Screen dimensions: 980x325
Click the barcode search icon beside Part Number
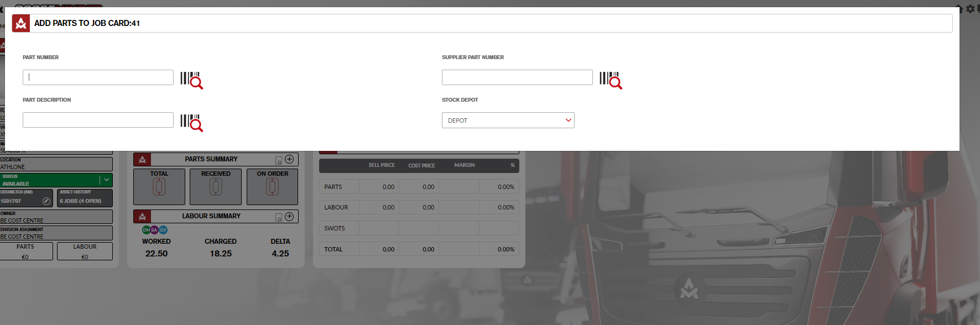[x=191, y=80]
